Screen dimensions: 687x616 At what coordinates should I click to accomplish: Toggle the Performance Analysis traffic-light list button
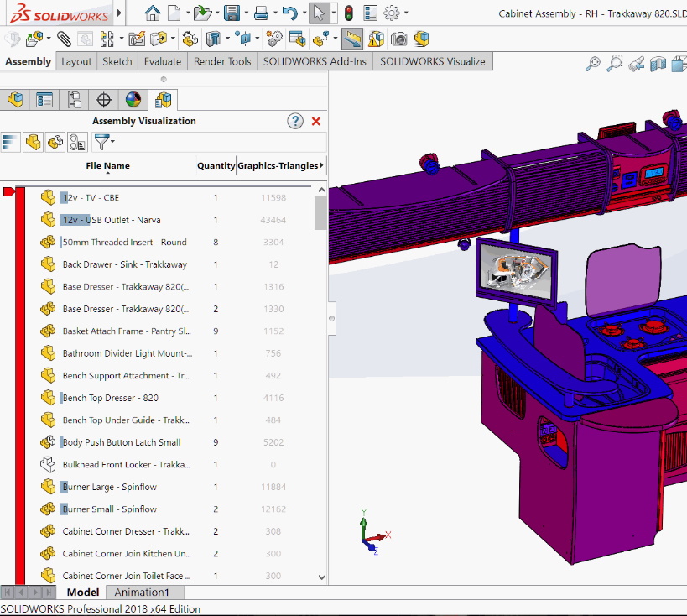[78, 142]
